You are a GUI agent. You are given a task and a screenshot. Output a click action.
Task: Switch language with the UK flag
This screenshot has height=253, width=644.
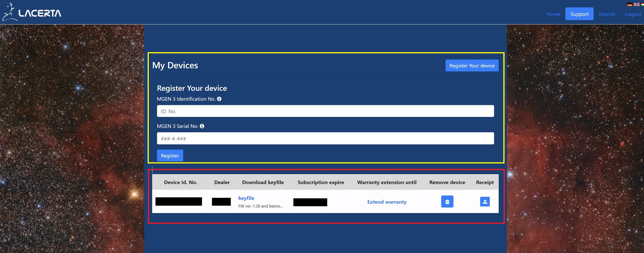click(636, 4)
